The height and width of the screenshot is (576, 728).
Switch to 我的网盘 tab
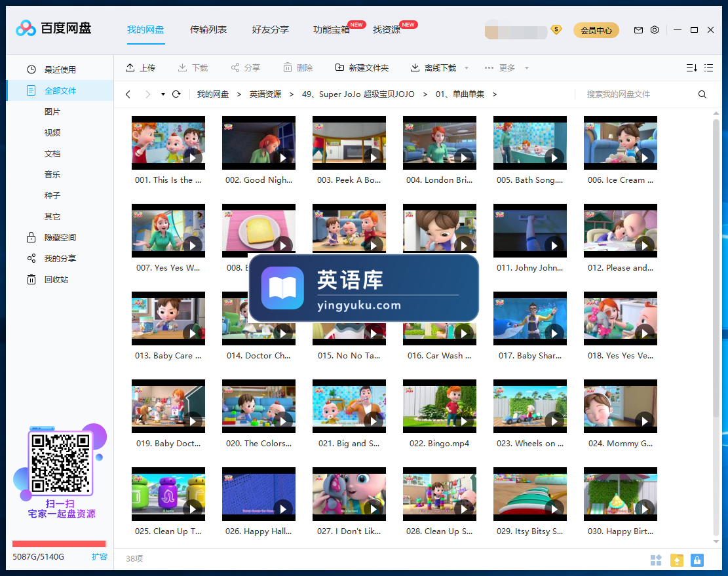[x=145, y=29]
